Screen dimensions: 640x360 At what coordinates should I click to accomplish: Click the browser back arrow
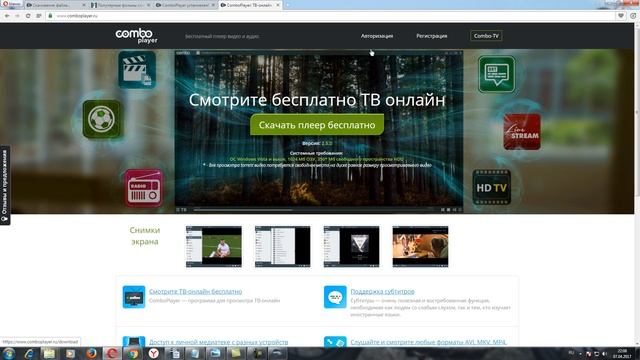(7, 16)
